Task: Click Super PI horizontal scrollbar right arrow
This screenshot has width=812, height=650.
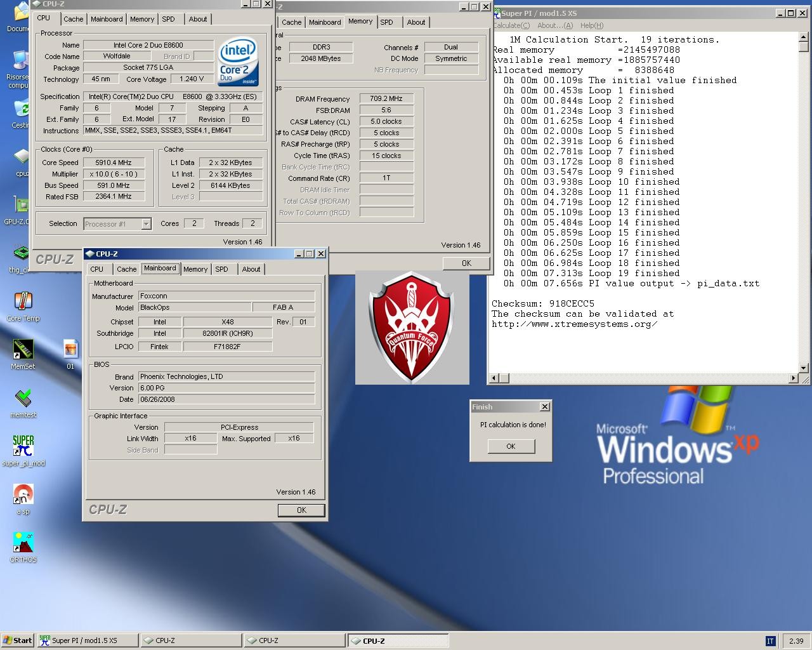Action: tap(794, 378)
